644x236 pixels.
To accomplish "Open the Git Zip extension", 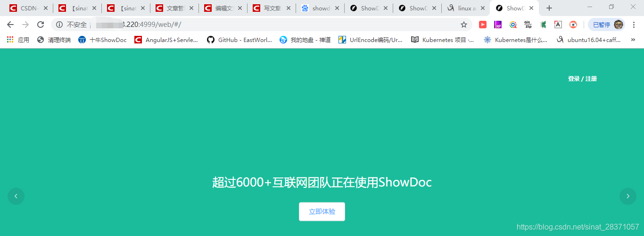I will [x=528, y=25].
